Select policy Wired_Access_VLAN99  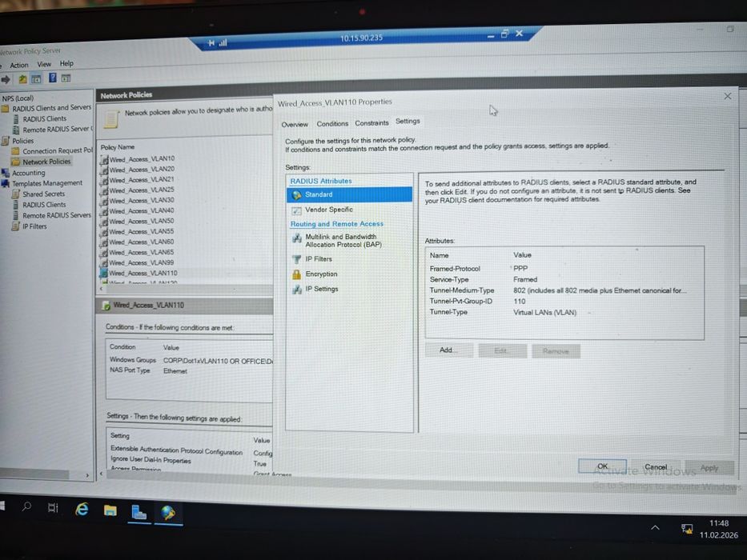tap(142, 262)
